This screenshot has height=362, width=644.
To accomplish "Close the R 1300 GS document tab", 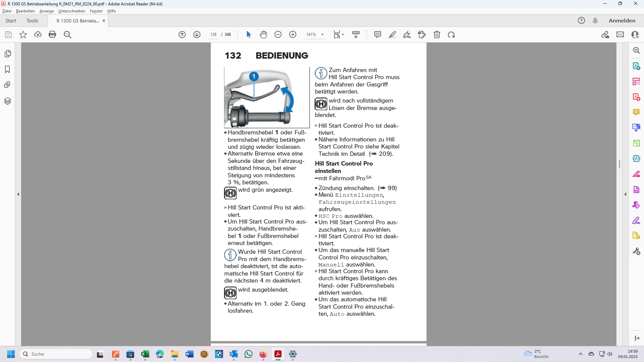I will tap(104, 21).
